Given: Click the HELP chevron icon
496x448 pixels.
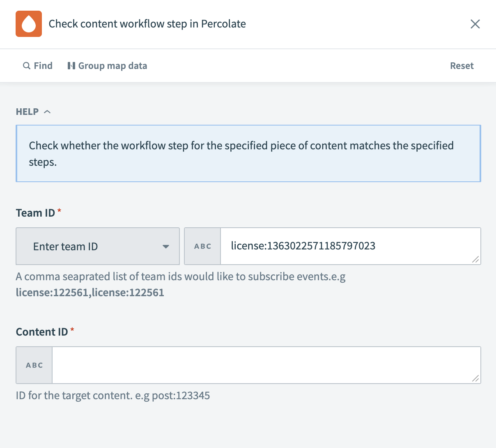Looking at the screenshot, I should tap(47, 111).
